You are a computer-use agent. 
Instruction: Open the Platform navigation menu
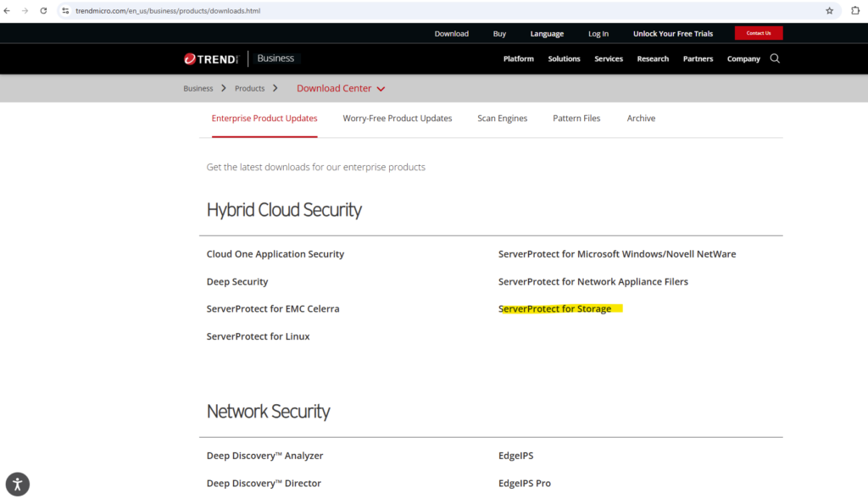(x=518, y=58)
